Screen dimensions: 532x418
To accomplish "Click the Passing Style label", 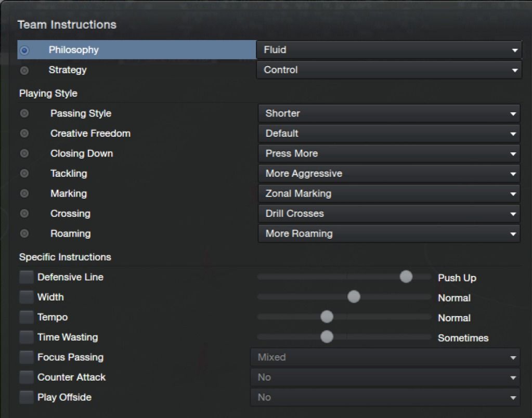I will [81, 113].
